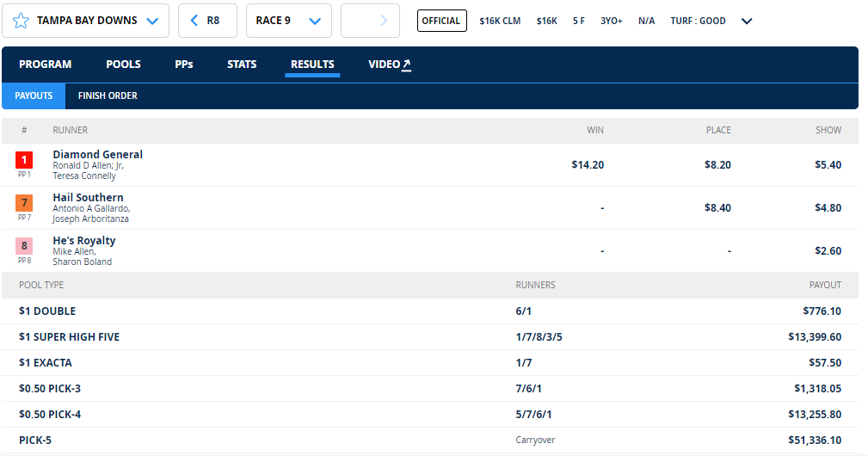868x456 pixels.
Task: Click runner name Diamond General
Action: coord(97,154)
